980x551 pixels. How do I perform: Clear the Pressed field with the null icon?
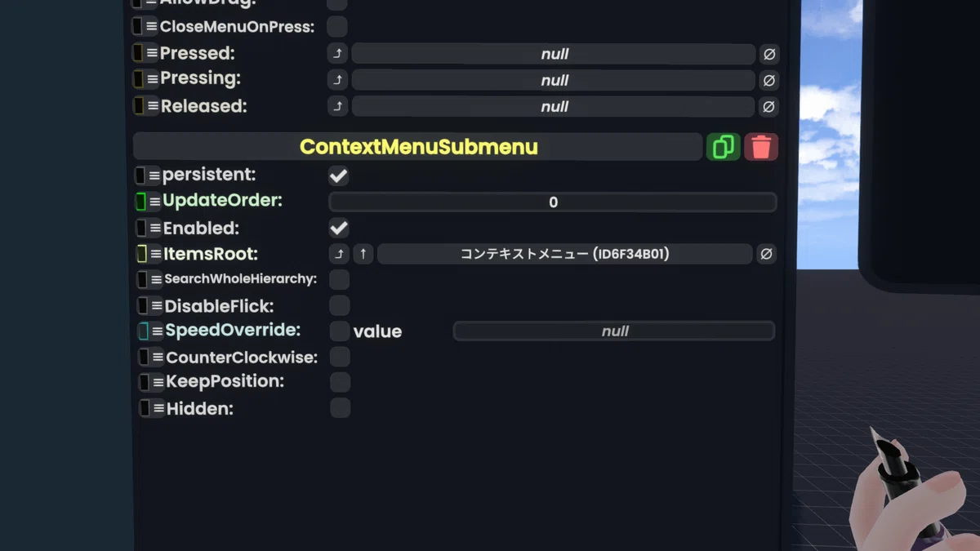point(768,55)
